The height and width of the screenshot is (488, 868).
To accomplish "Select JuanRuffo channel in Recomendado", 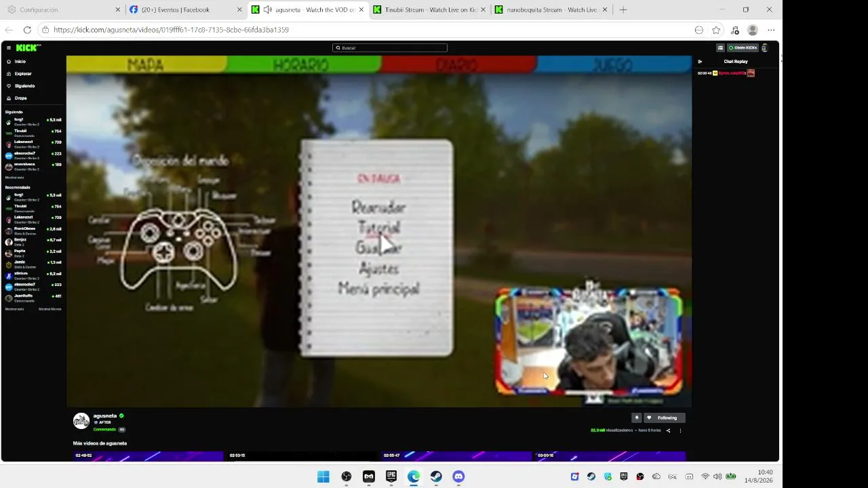I will tap(33, 298).
